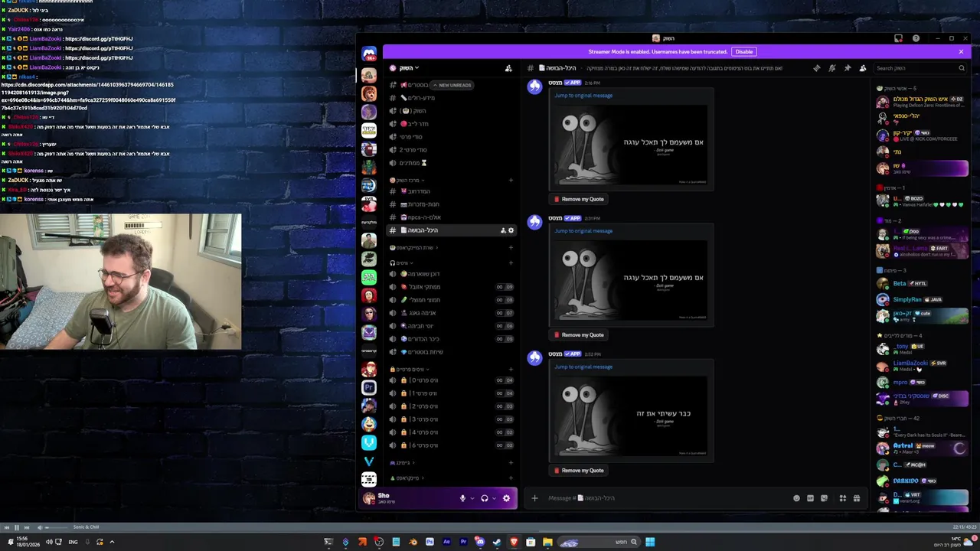Open the Premiere Pro 'Pr' server icon
Image resolution: width=980 pixels, height=551 pixels.
point(369,387)
